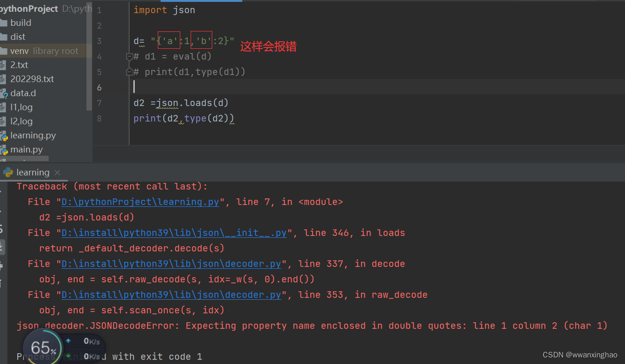Click 'return _default_decoder.decode(s)' in the console
The height and width of the screenshot is (364, 625).
[x=132, y=248]
